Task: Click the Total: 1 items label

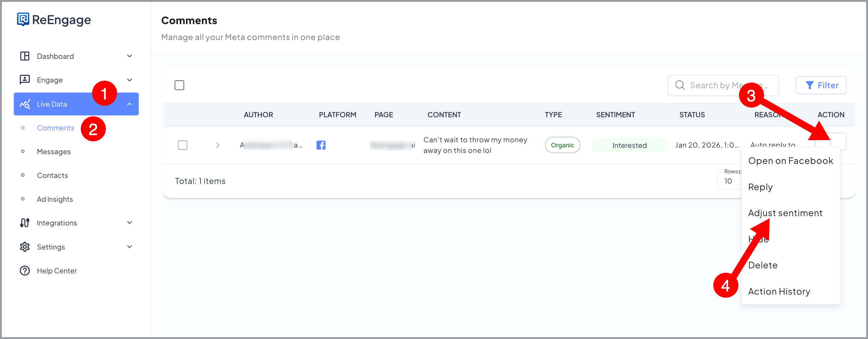Action: pyautogui.click(x=200, y=181)
